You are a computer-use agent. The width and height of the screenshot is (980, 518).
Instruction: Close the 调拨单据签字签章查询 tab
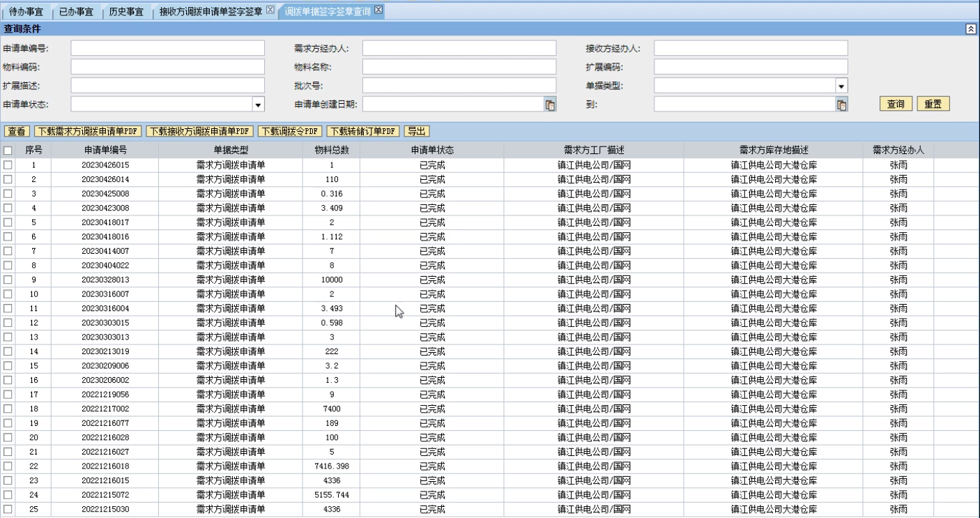tap(379, 10)
